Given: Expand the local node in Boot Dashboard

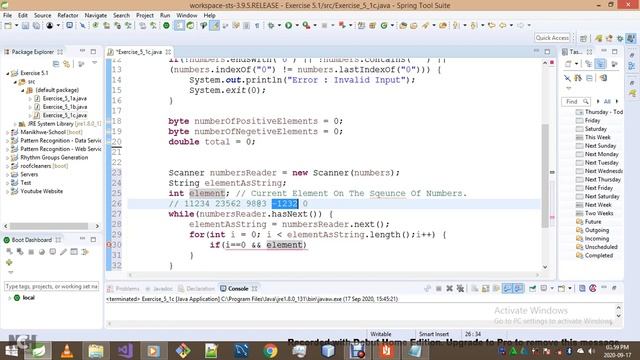Looking at the screenshot, I should pos(10,298).
